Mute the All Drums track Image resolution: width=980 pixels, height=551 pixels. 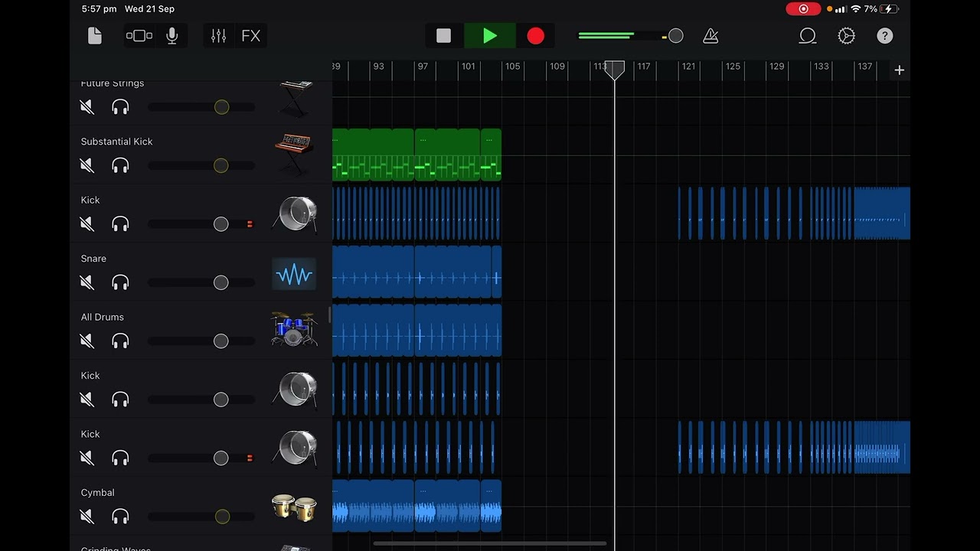[87, 341]
